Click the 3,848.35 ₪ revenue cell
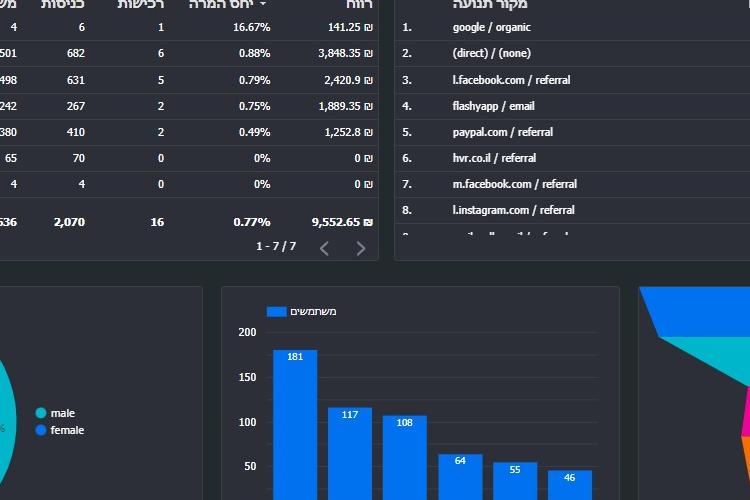This screenshot has height=500, width=750. 345,53
